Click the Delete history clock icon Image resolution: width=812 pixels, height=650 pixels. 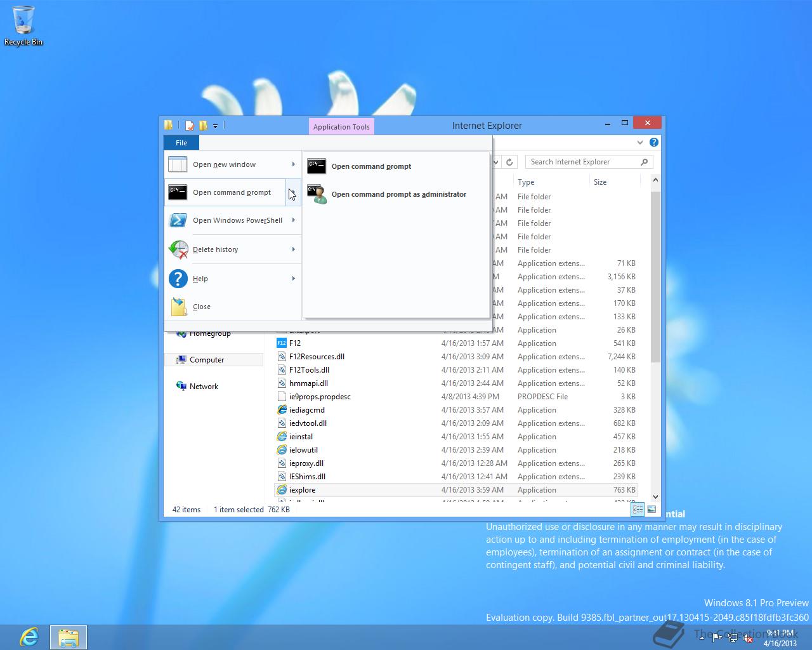point(178,249)
